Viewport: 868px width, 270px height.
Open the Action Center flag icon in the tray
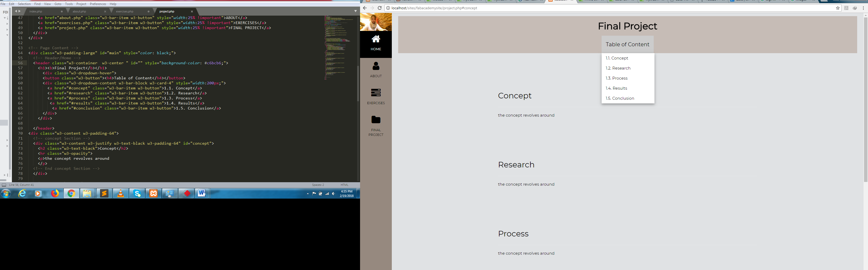[314, 194]
